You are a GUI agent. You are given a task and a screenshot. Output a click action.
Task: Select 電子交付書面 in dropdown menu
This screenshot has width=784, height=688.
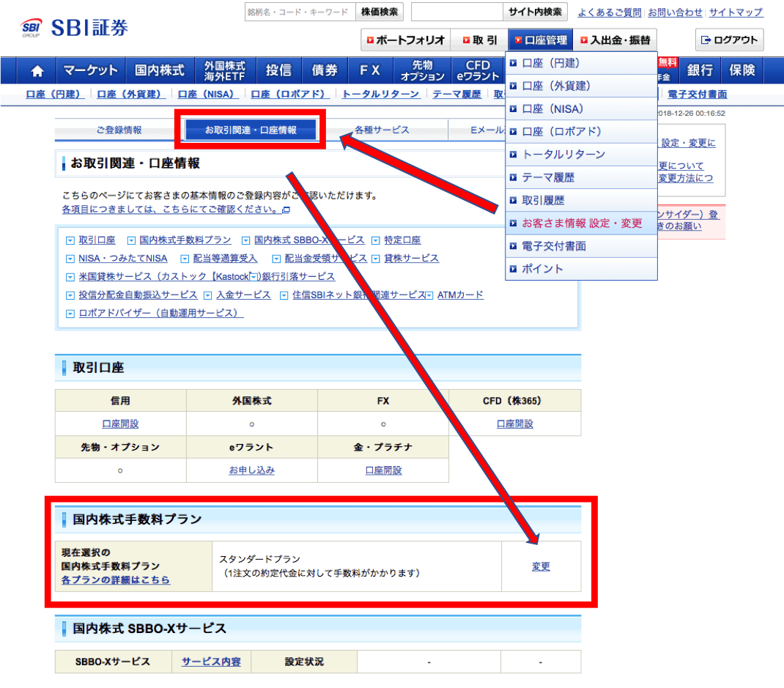point(581,246)
